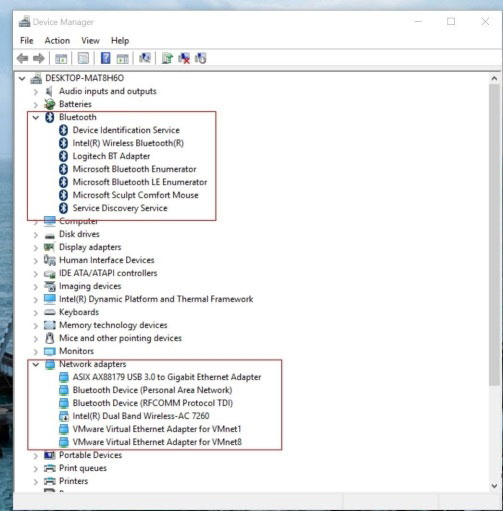Click the Forward arrow toolbar icon

point(39,59)
